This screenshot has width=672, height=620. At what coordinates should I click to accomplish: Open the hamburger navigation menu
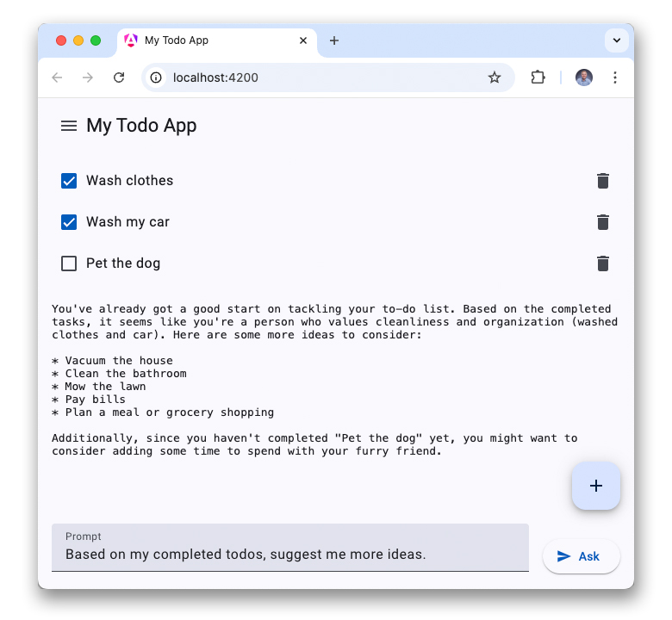coord(69,126)
